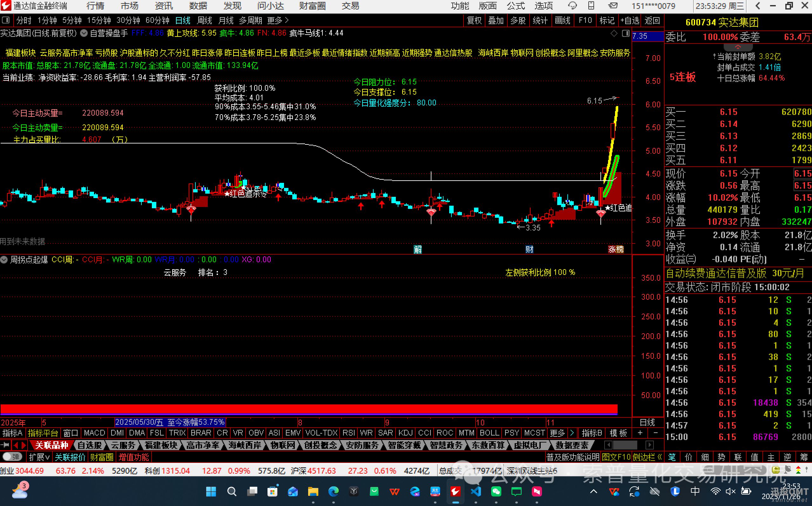
Task: Click the pin icon left of 关联品种
Action: point(5,445)
